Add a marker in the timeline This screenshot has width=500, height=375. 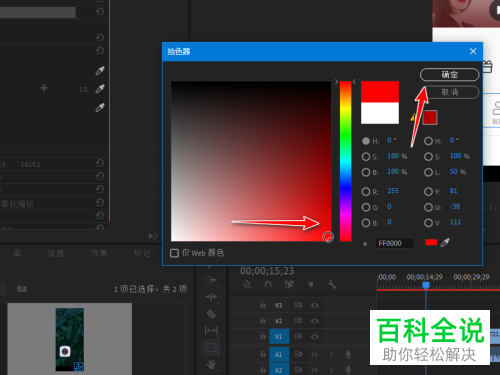click(x=311, y=284)
